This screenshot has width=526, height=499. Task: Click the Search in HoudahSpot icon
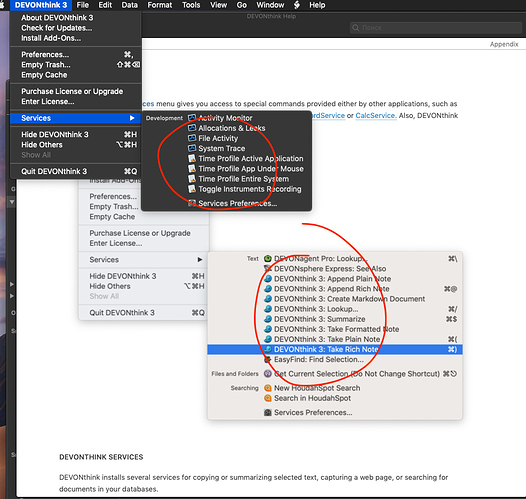pyautogui.click(x=267, y=398)
